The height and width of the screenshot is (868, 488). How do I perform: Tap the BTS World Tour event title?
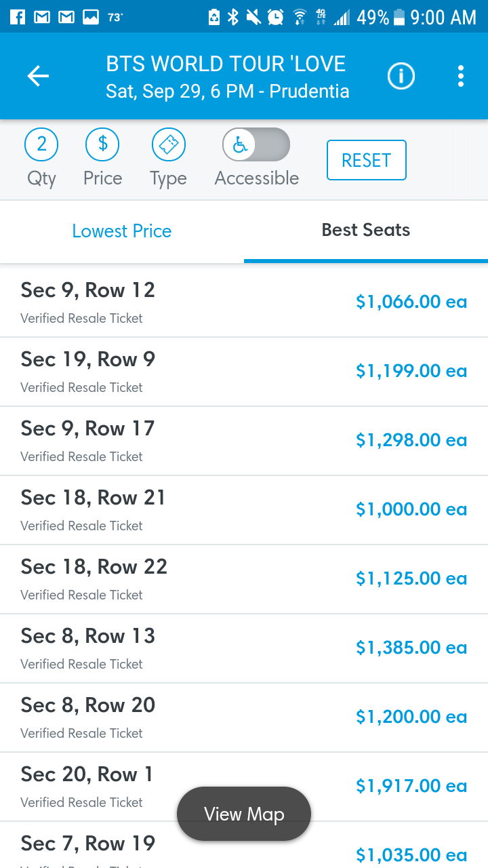coord(226,64)
